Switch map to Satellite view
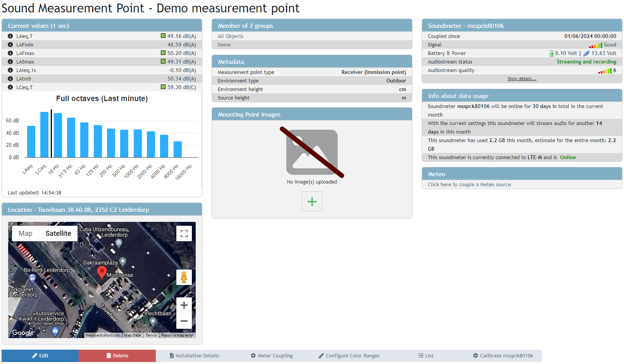 [58, 234]
